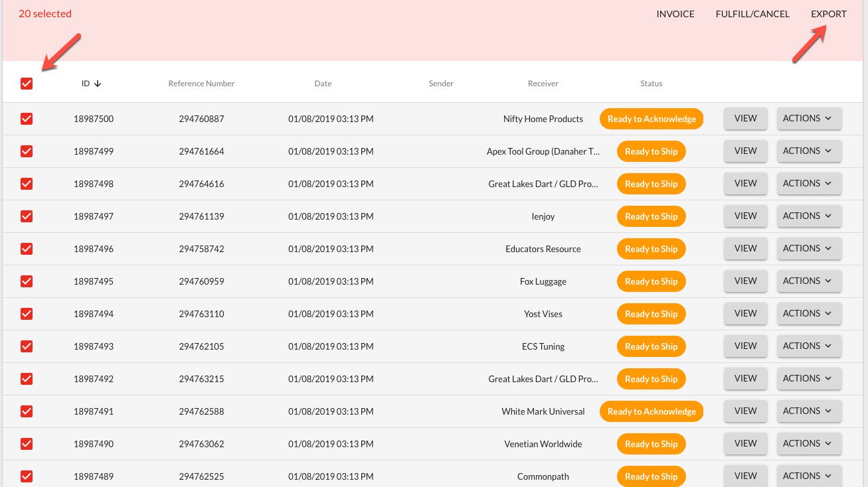
Task: Click the Ready to Acknowledge badge for White Mark Universal
Action: click(x=651, y=411)
